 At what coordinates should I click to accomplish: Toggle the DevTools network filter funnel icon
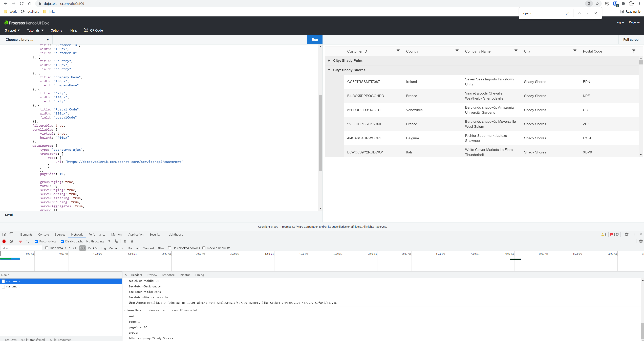(20, 241)
